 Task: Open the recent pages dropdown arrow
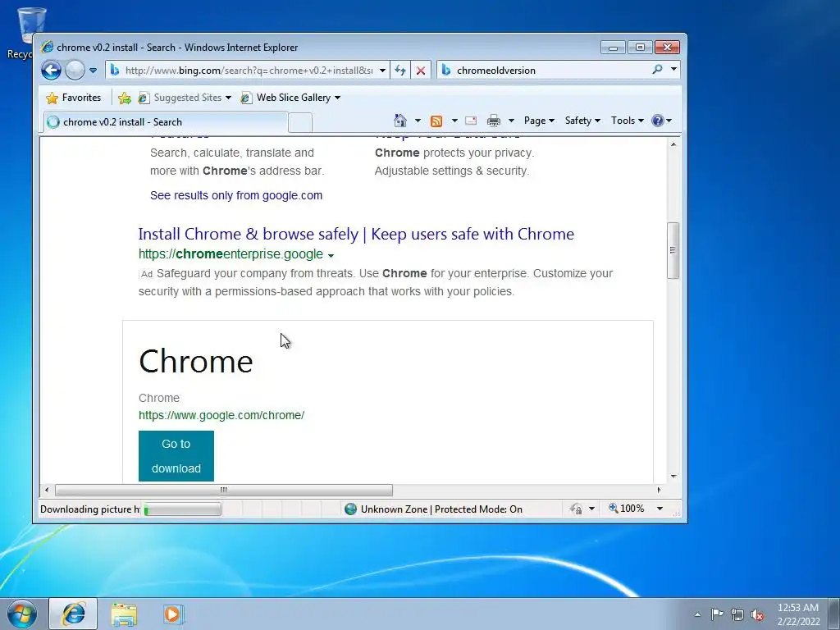click(x=93, y=71)
